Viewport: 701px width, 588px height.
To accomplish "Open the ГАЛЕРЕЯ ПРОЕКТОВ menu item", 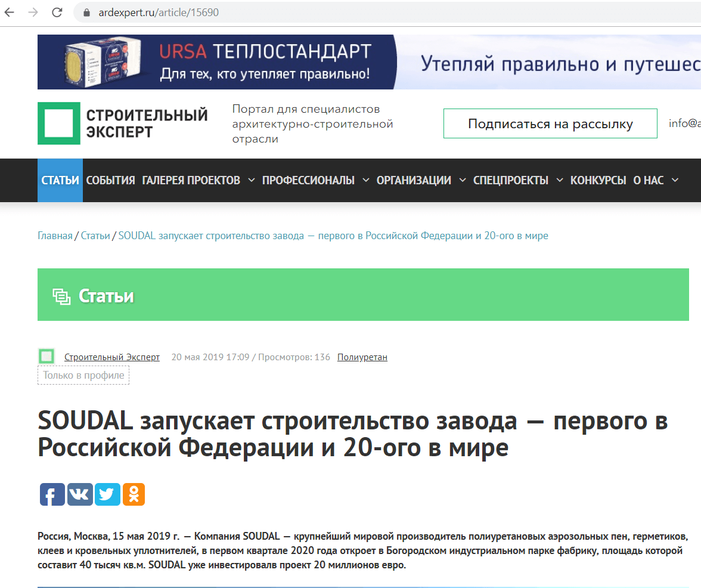I will click(191, 180).
